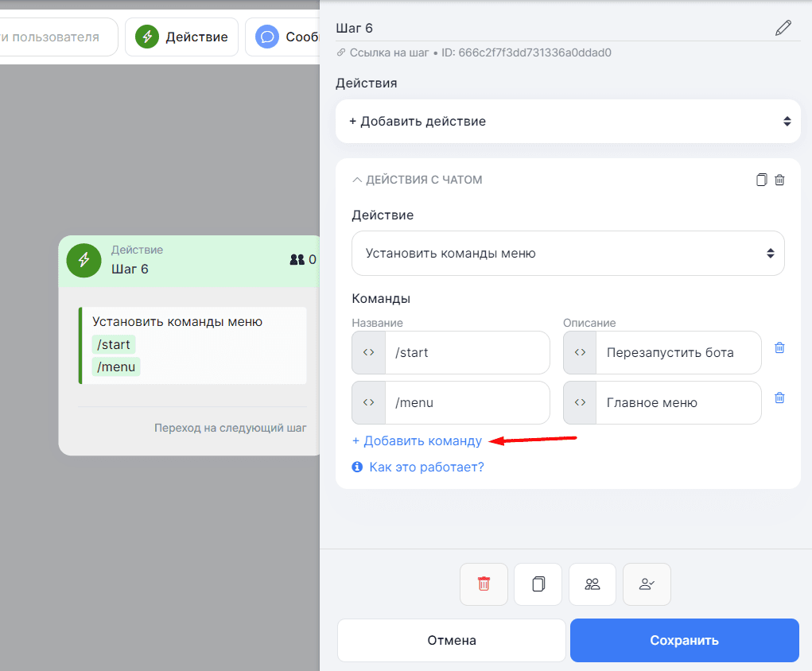Click the Перезапустить бота description field

[676, 352]
